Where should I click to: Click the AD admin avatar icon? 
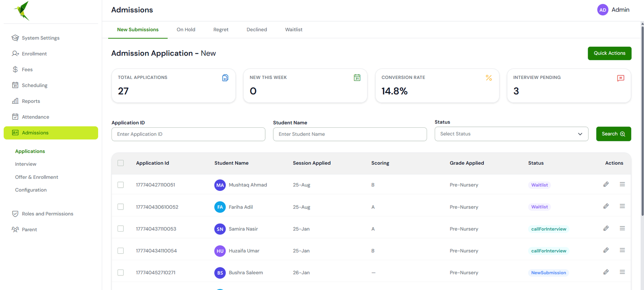(603, 10)
